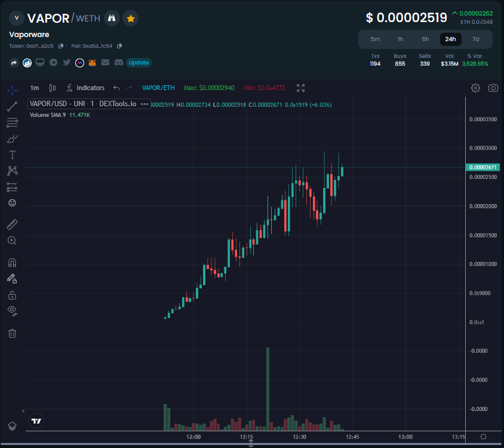This screenshot has width=504, height=448.
Task: Open the Telegram link icon
Action: point(53,62)
